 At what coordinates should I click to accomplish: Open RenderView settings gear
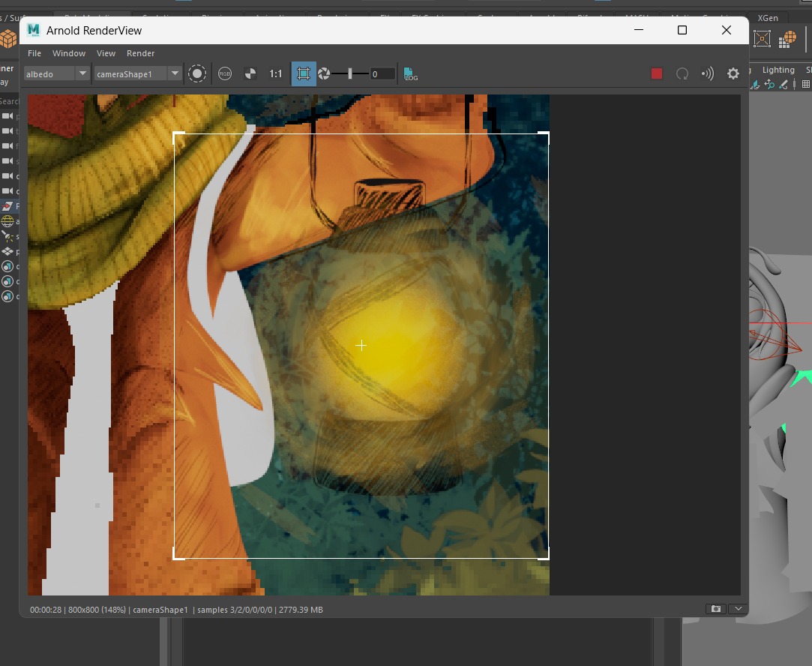(733, 73)
